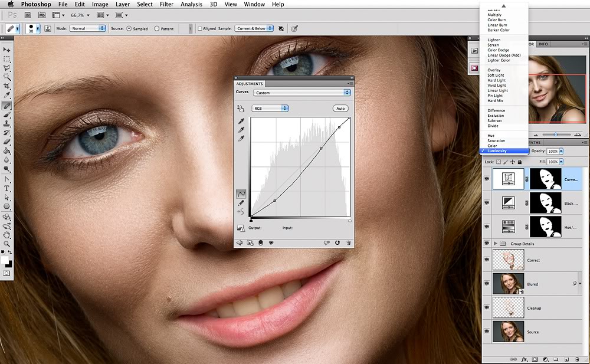Enable the Aligned checkbox
The height and width of the screenshot is (364, 590).
coord(200,28)
